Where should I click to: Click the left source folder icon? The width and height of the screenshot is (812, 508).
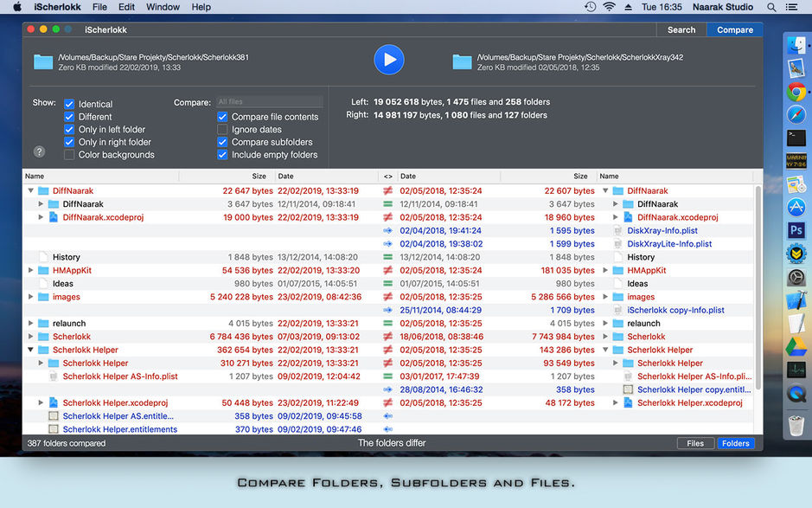(43, 61)
